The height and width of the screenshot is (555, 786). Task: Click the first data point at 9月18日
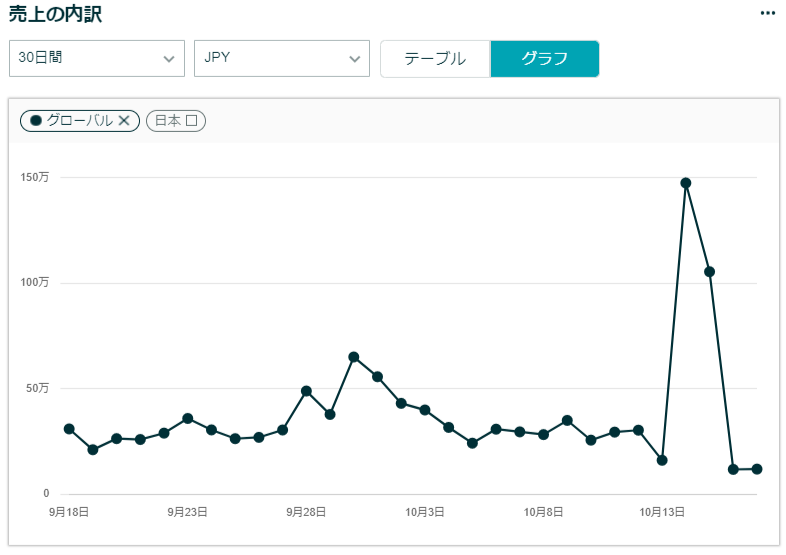pos(69,429)
